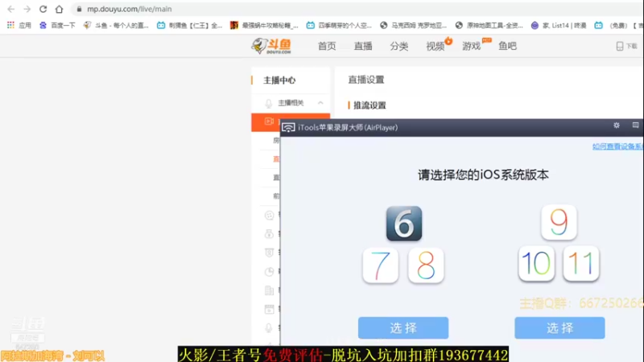Click the highlighted orange video sidebar icon
The width and height of the screenshot is (644, 362).
tap(269, 121)
